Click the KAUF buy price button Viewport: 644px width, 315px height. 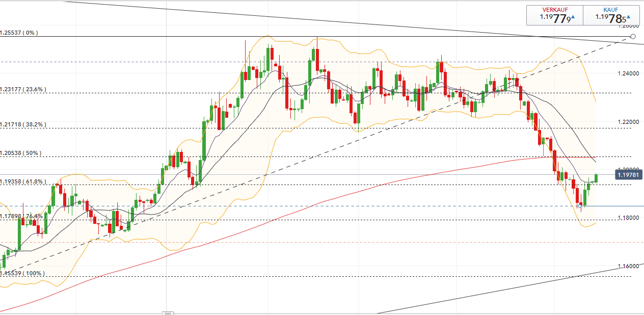point(611,15)
